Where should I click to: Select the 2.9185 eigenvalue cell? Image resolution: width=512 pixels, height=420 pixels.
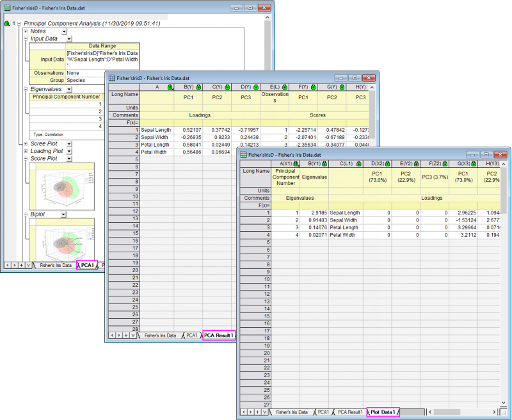pos(314,213)
